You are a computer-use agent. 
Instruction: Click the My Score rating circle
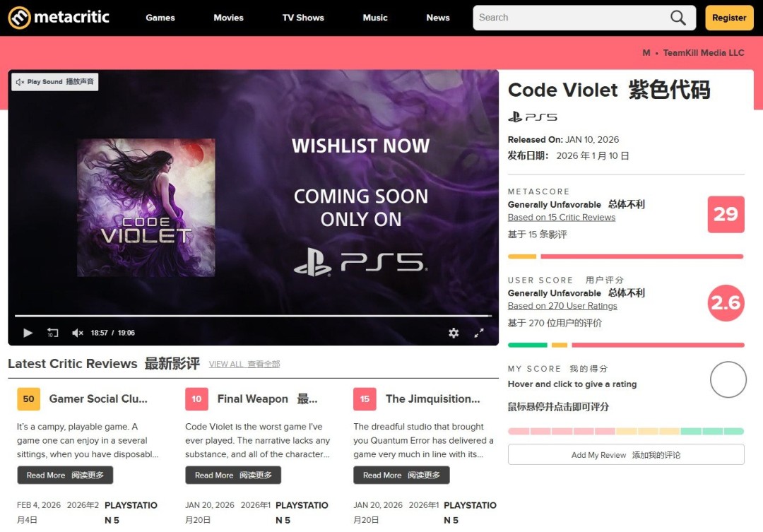[727, 379]
